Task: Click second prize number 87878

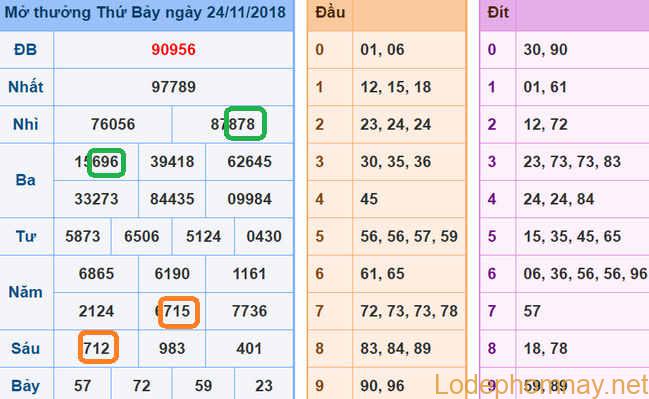Action: tap(233, 124)
